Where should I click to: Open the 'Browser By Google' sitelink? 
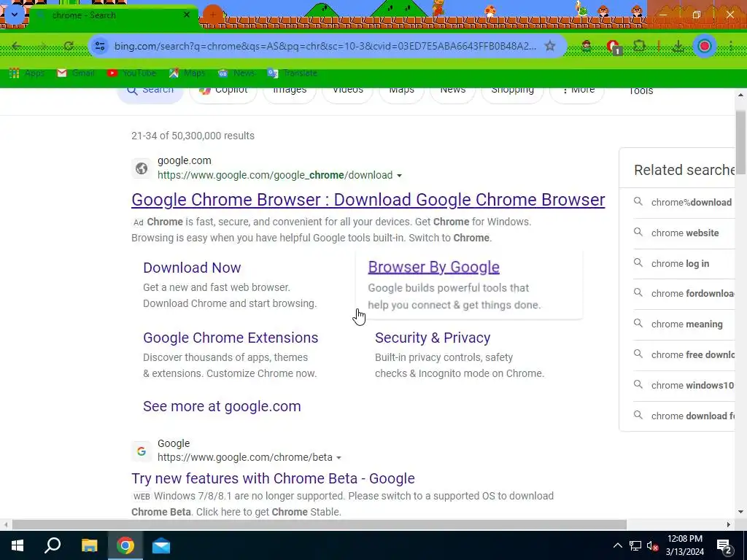click(x=433, y=267)
